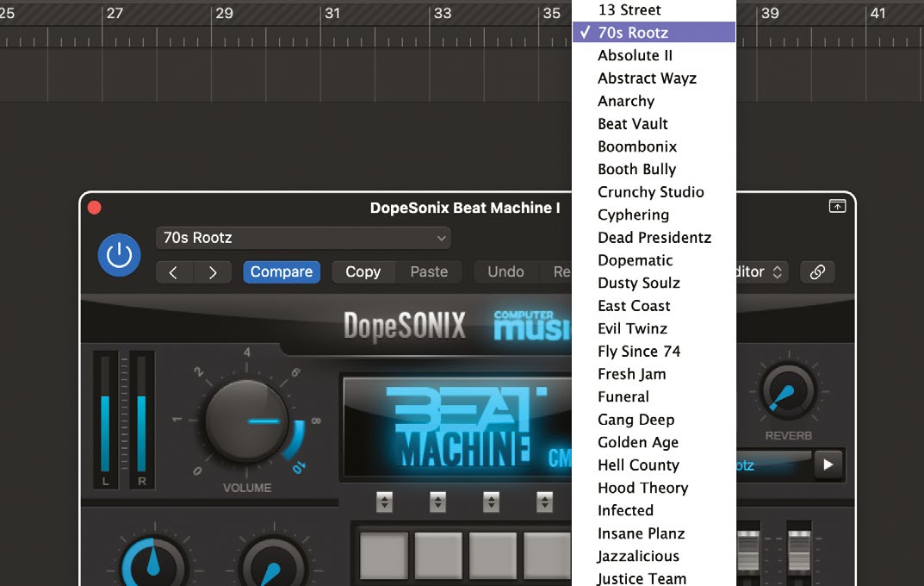Open the Editor view dropdown

tap(762, 271)
